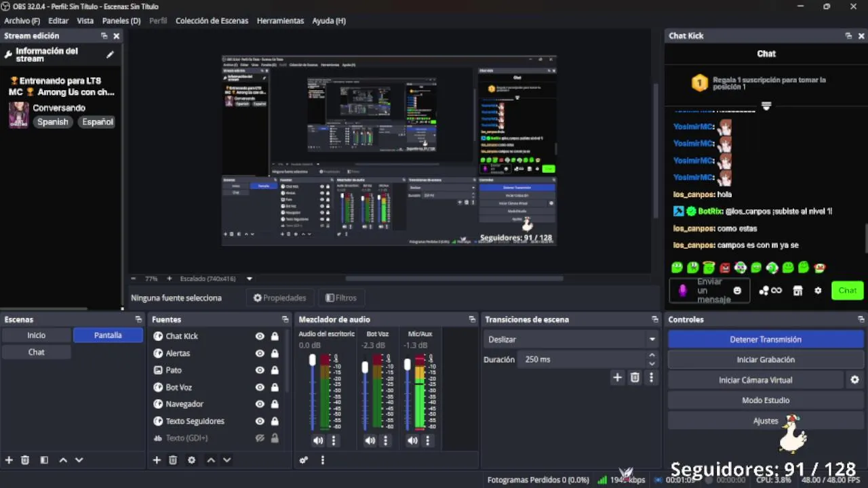Open emoji picker in Kick chat
This screenshot has width=868, height=488.
pyautogui.click(x=737, y=291)
